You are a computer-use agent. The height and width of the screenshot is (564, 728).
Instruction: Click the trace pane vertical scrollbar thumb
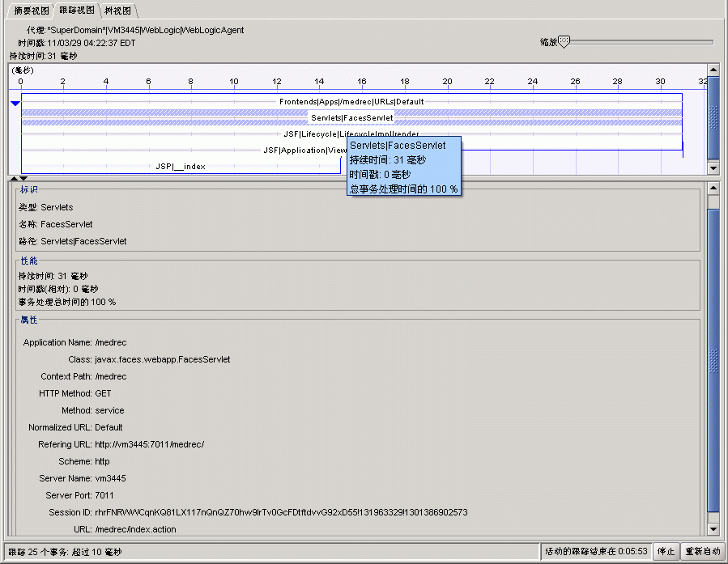pos(713,119)
